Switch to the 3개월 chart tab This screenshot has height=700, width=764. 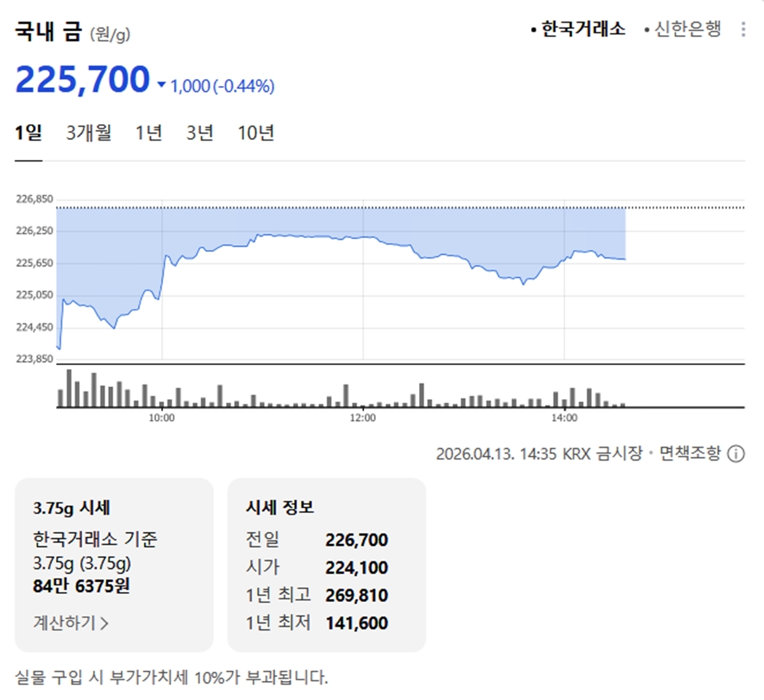[x=89, y=133]
